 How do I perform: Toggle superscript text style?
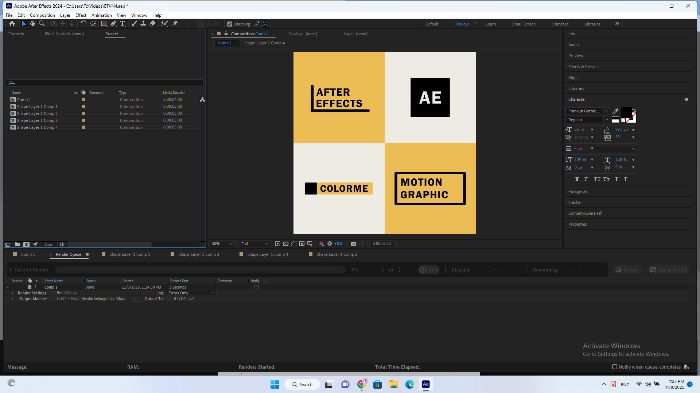tap(617, 179)
